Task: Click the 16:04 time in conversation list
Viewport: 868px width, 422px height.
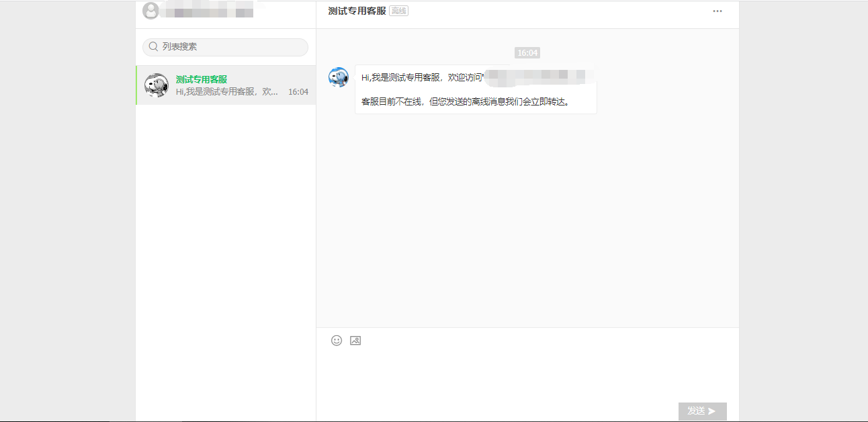Action: 298,92
